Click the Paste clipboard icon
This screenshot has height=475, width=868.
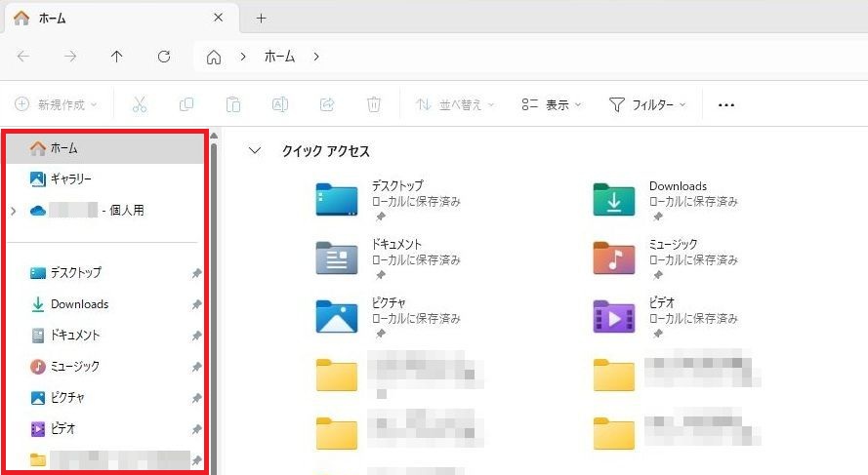point(233,104)
